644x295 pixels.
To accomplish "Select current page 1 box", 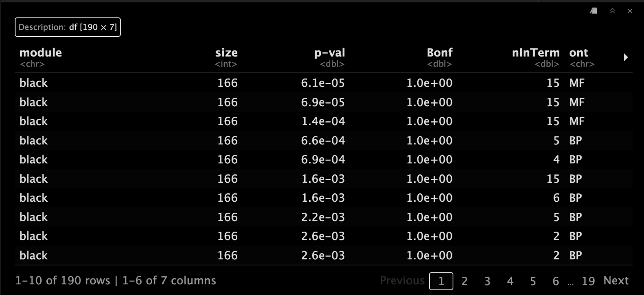I will point(441,281).
